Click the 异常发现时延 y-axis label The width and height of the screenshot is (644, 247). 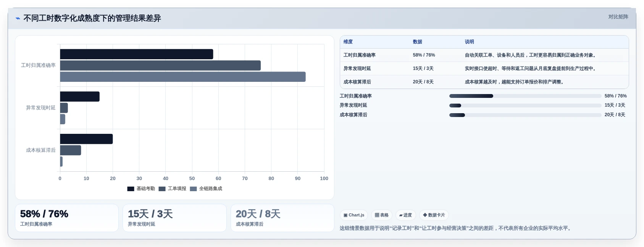[41, 108]
